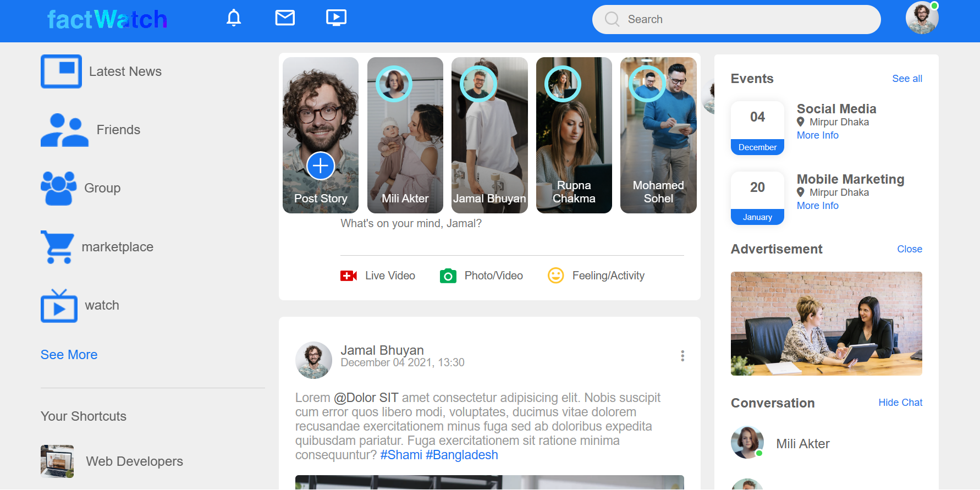Open Mili Akter conversation avatar
The height and width of the screenshot is (490, 980).
pyautogui.click(x=747, y=442)
